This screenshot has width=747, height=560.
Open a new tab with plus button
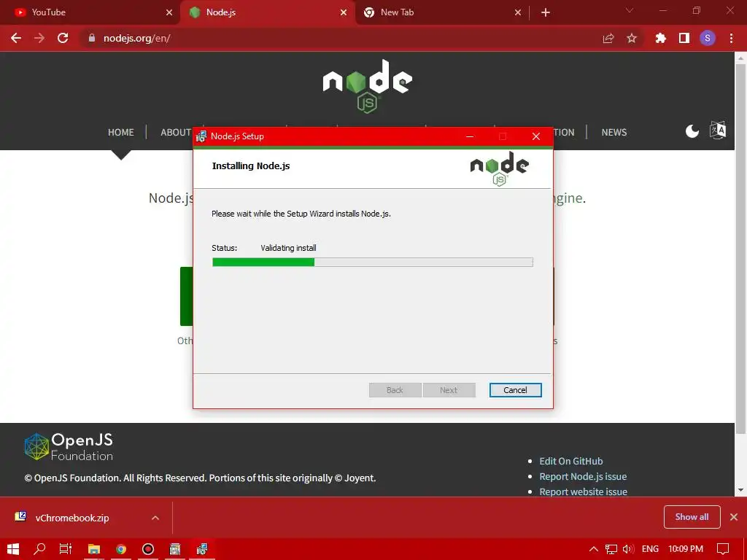tap(546, 12)
